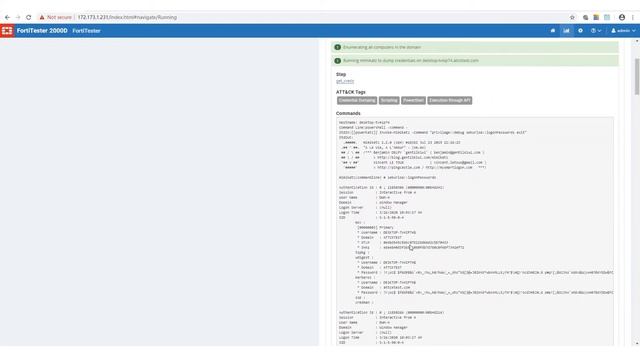Click the yellow-topped browser extension icon
The width and height of the screenshot is (640, 360).
pyautogui.click(x=596, y=18)
